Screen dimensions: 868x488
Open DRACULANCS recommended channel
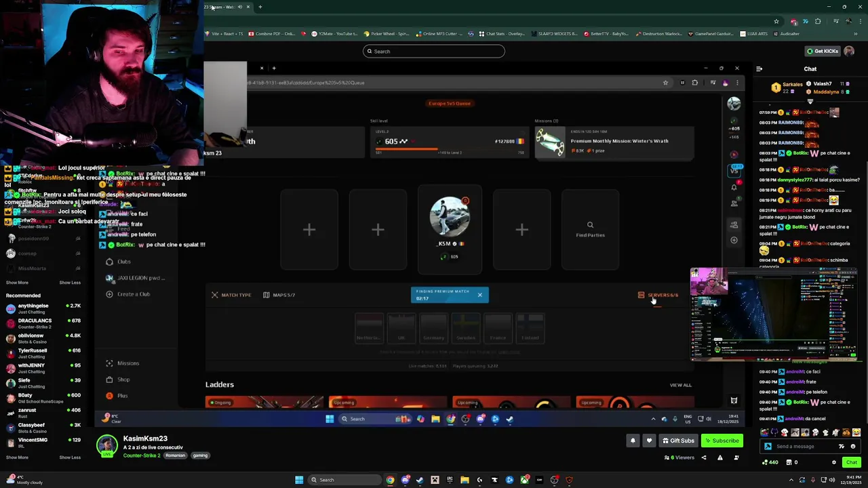point(43,323)
